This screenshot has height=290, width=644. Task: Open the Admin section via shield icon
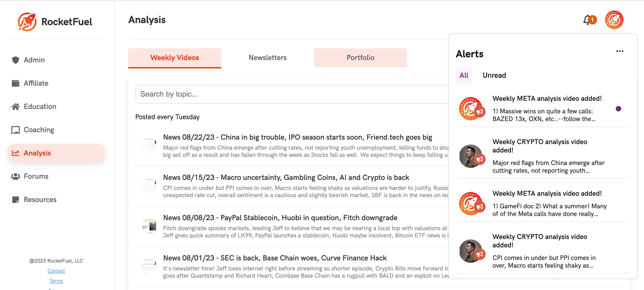point(15,60)
